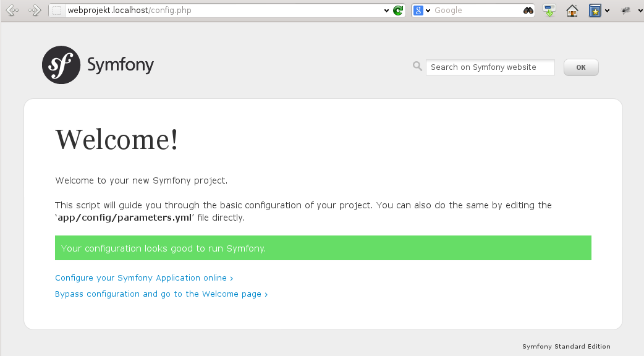
Task: Expand the Firebug dropdown arrow
Action: pos(640,11)
